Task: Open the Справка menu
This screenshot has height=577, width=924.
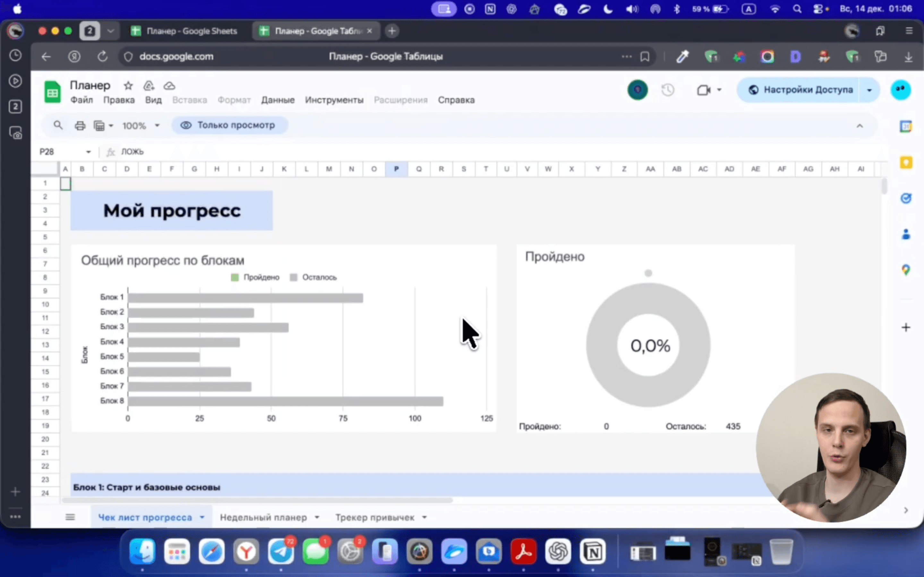Action: (x=456, y=100)
